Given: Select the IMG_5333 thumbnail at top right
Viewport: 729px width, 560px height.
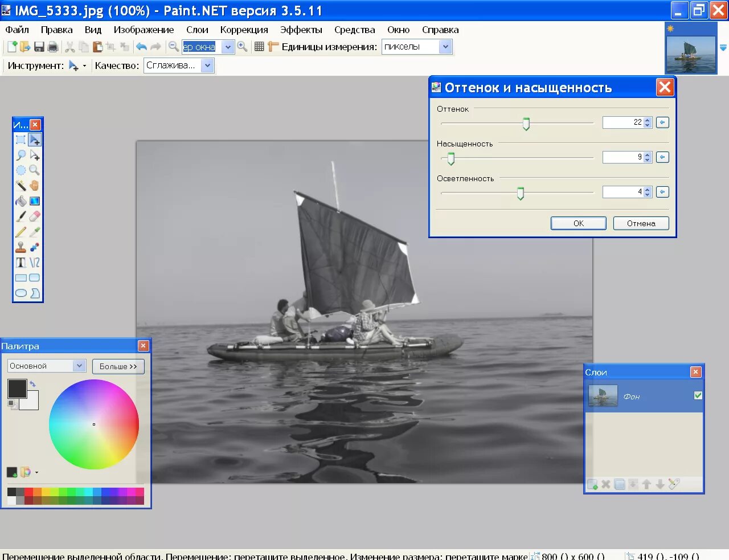Looking at the screenshot, I should click(691, 54).
